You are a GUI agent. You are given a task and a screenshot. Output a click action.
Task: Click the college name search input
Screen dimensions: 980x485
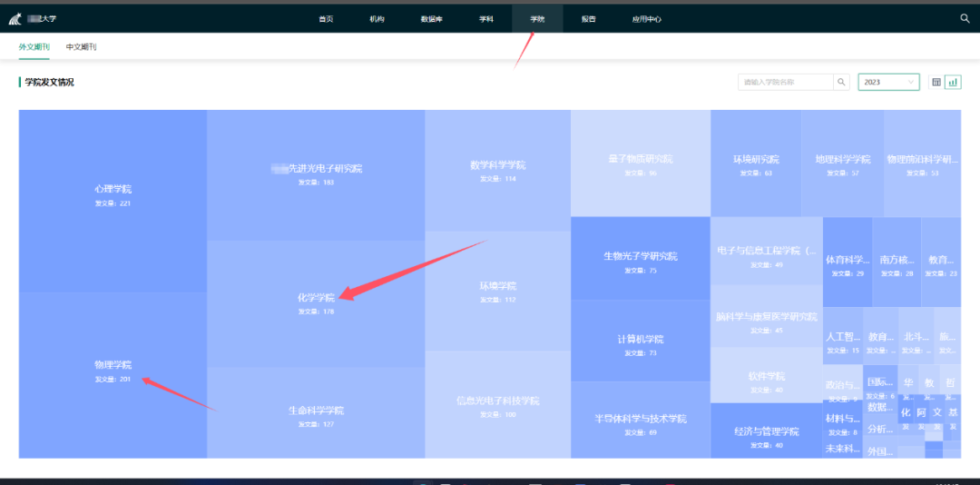click(785, 82)
